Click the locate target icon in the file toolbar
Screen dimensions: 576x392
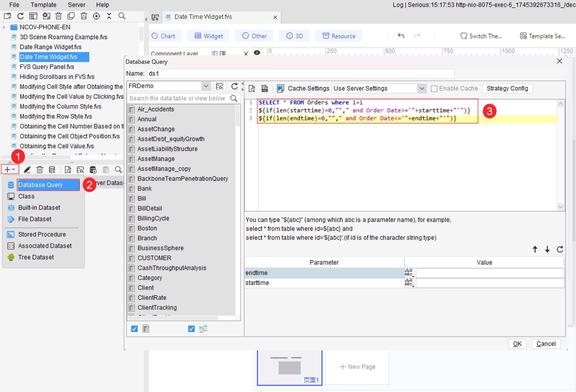96,16
